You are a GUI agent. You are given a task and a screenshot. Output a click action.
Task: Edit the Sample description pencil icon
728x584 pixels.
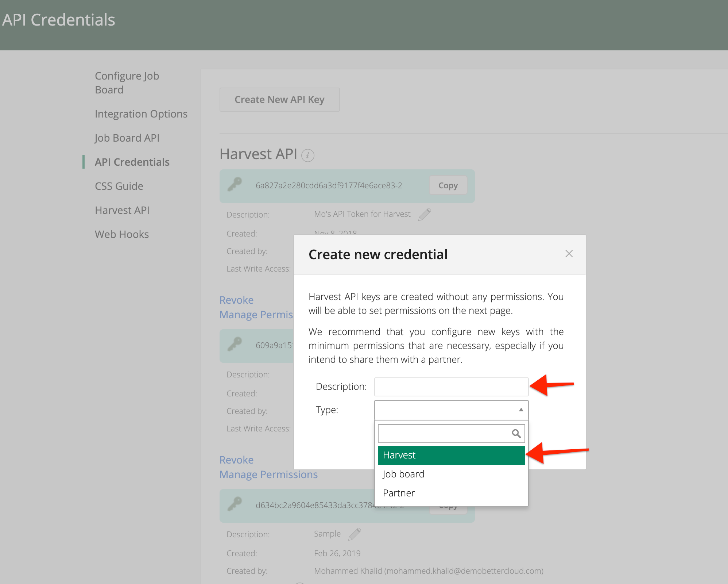coord(354,534)
